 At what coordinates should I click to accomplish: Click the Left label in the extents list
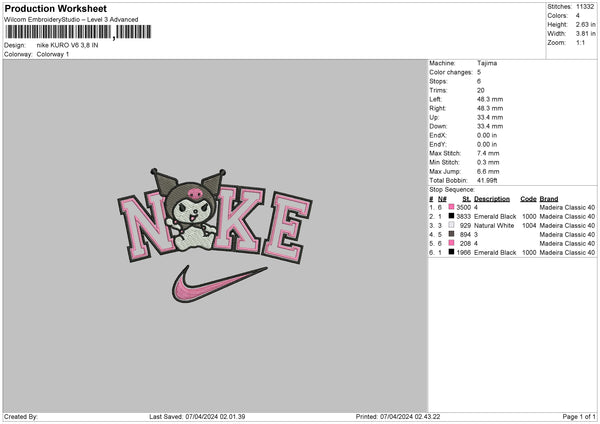tap(435, 99)
